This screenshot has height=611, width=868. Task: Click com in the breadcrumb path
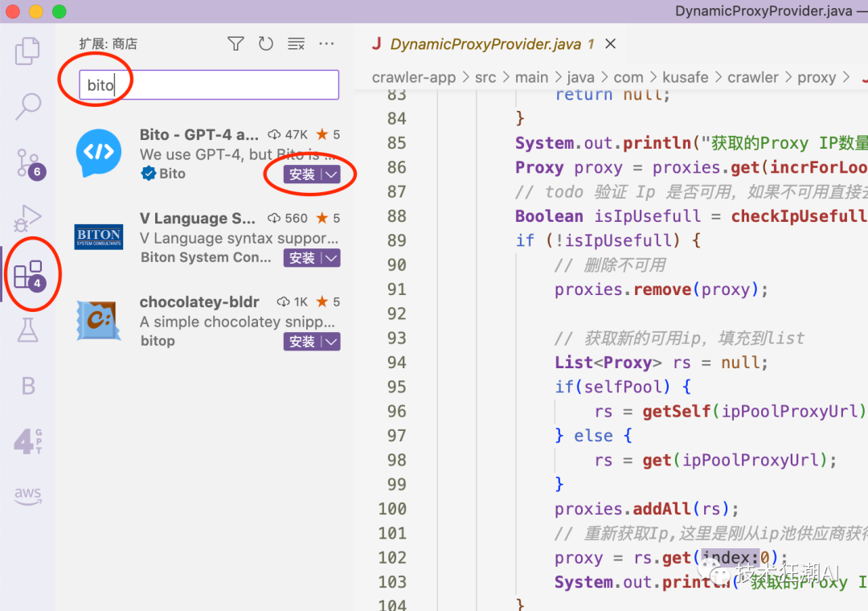pyautogui.click(x=628, y=77)
